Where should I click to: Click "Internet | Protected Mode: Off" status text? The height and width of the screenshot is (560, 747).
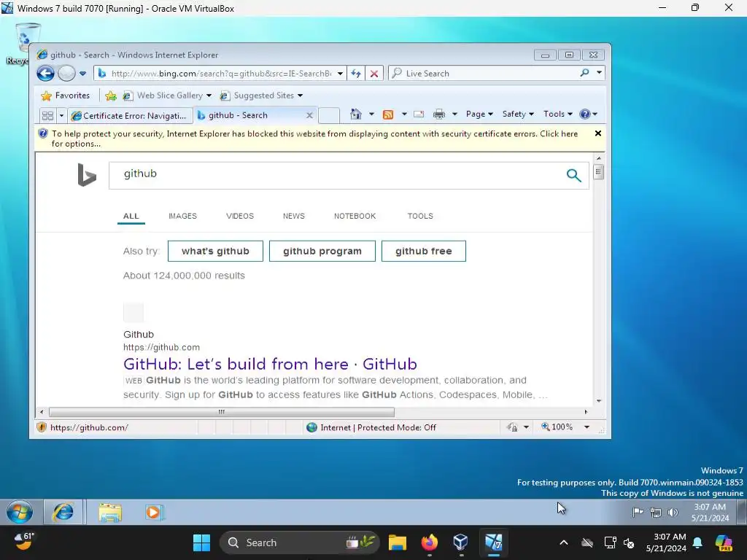point(378,427)
